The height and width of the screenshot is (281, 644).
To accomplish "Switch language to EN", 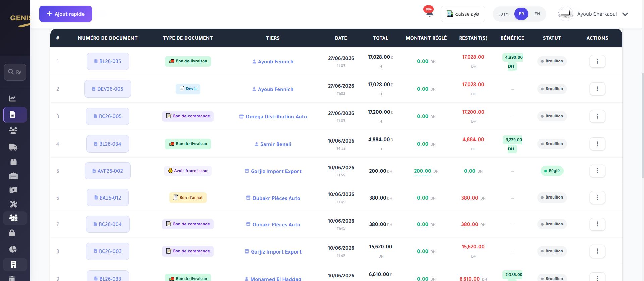I will point(537,14).
